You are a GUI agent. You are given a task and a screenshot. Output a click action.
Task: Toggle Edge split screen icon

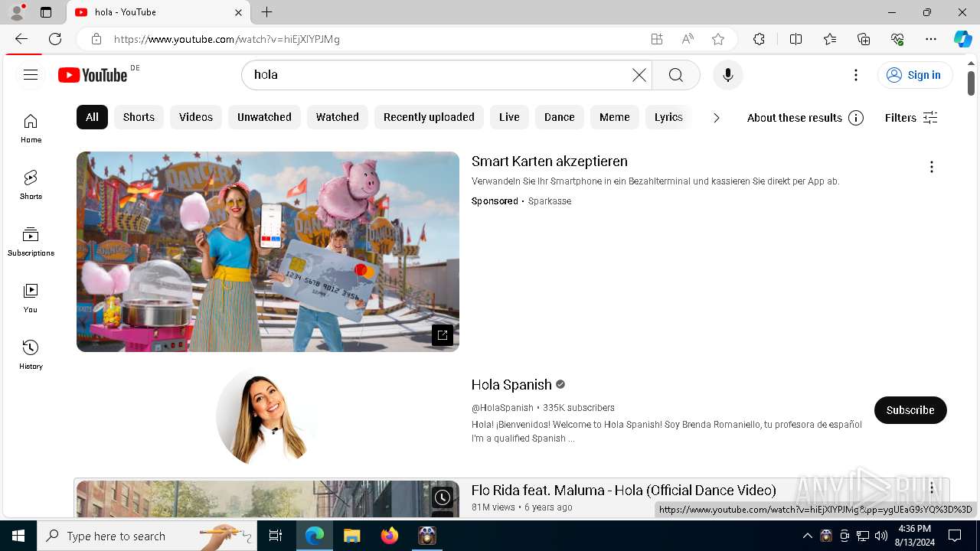795,39
